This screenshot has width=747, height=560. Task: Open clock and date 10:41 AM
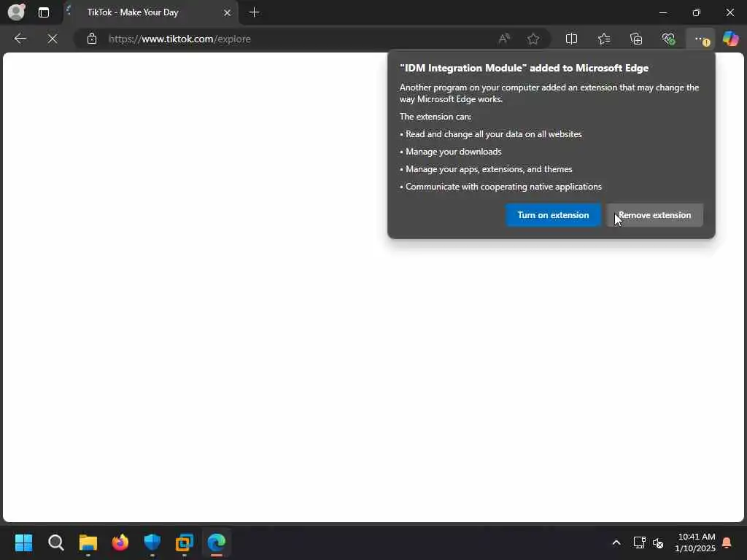click(x=695, y=542)
